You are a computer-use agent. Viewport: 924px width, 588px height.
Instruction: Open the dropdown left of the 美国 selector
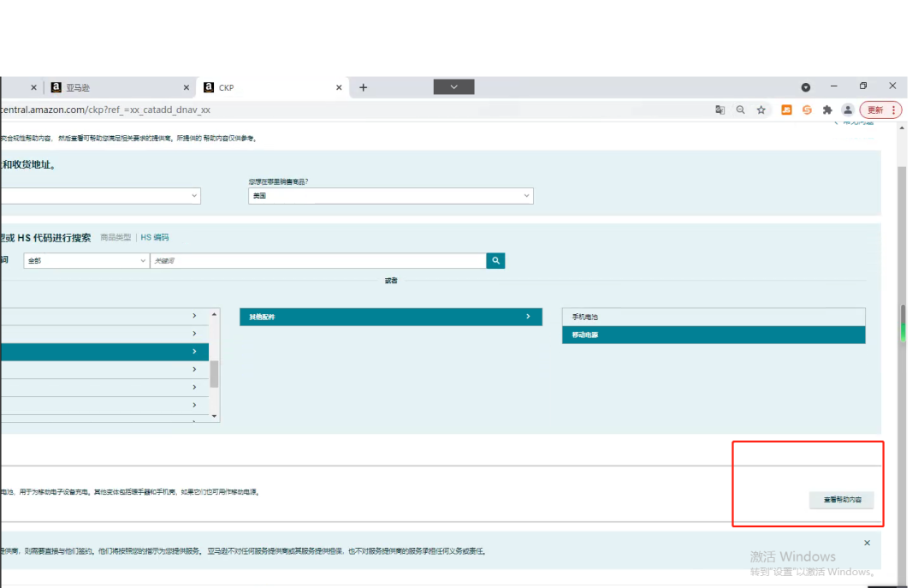(x=100, y=196)
